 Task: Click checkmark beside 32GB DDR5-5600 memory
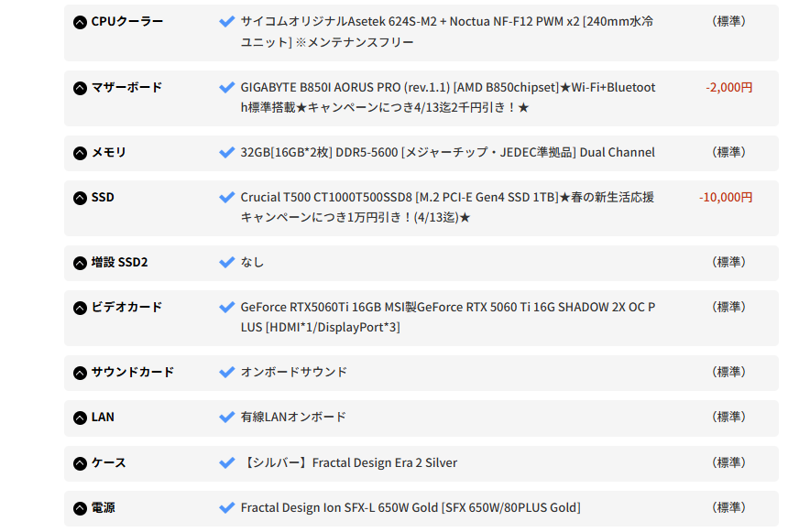coord(227,152)
